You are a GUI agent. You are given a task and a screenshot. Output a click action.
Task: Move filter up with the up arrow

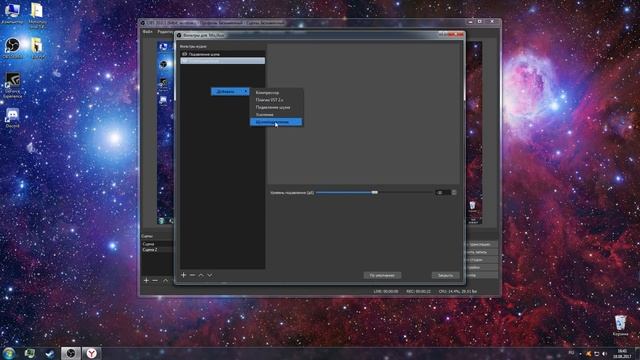(x=201, y=275)
